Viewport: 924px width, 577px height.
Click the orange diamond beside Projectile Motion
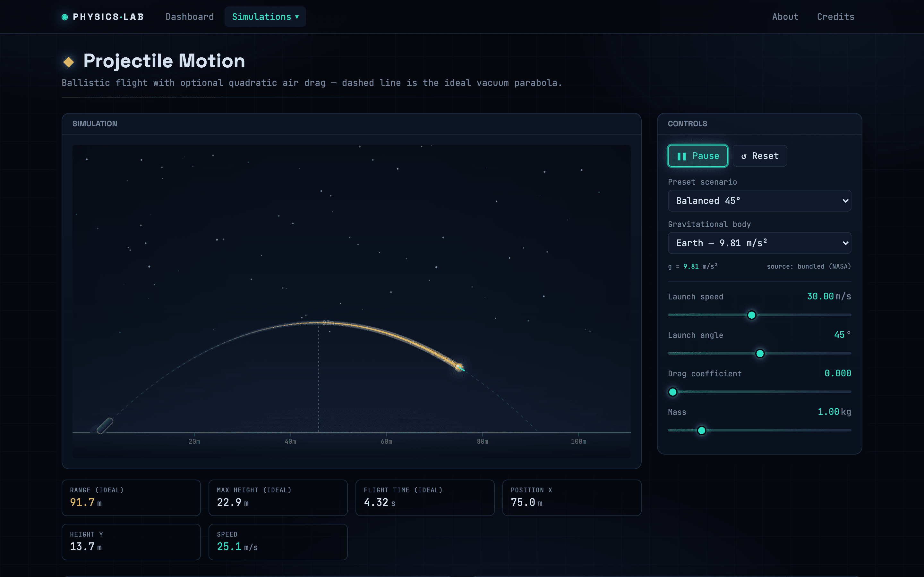[x=69, y=62]
